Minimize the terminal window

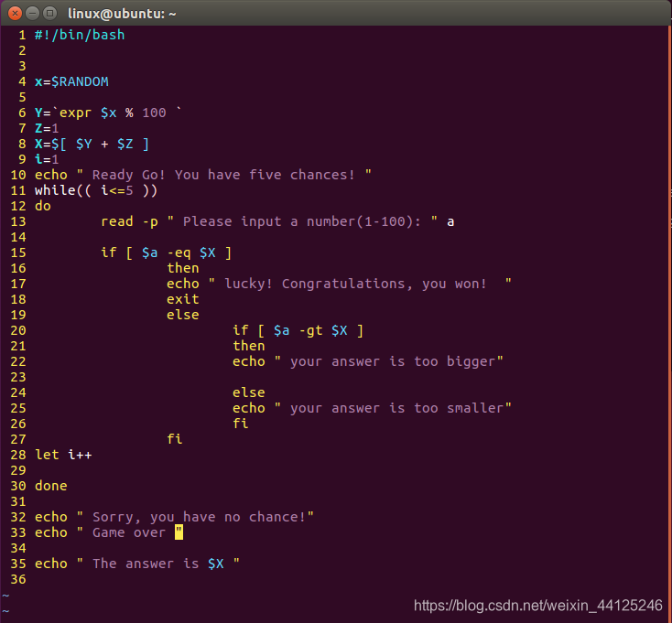click(33, 14)
